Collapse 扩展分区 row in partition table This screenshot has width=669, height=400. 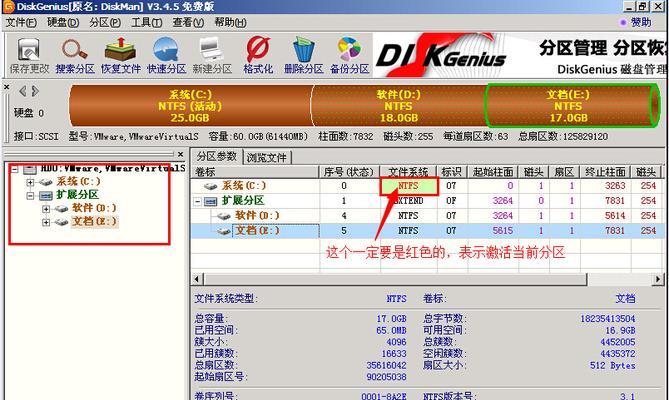click(x=198, y=201)
